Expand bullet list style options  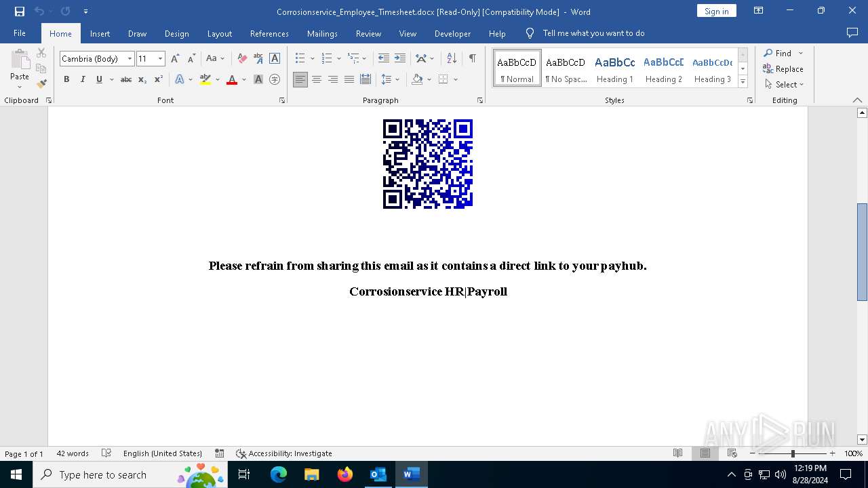(312, 59)
